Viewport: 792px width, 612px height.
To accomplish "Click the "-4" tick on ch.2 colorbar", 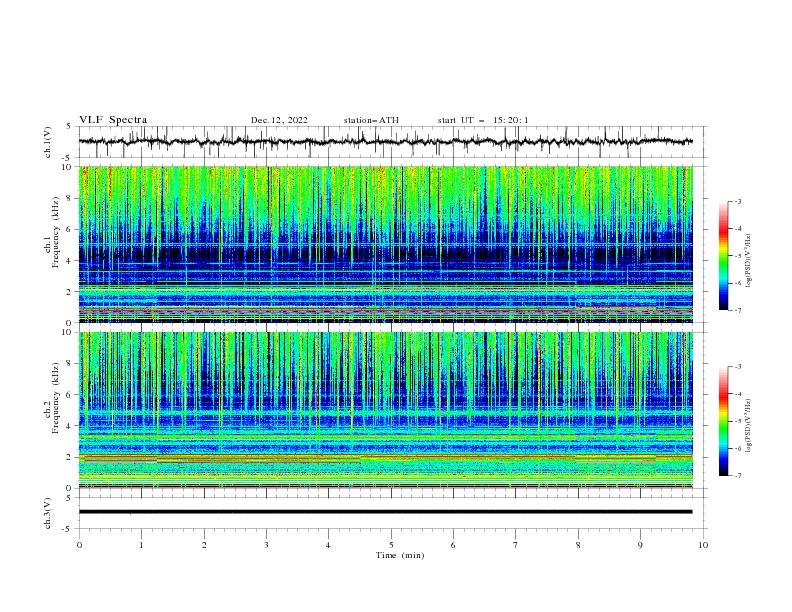I will (737, 394).
